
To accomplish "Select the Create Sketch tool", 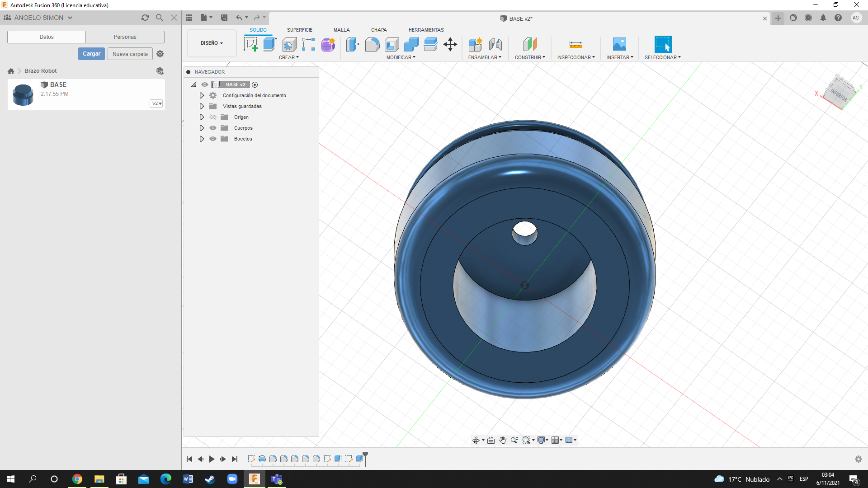I will (250, 44).
